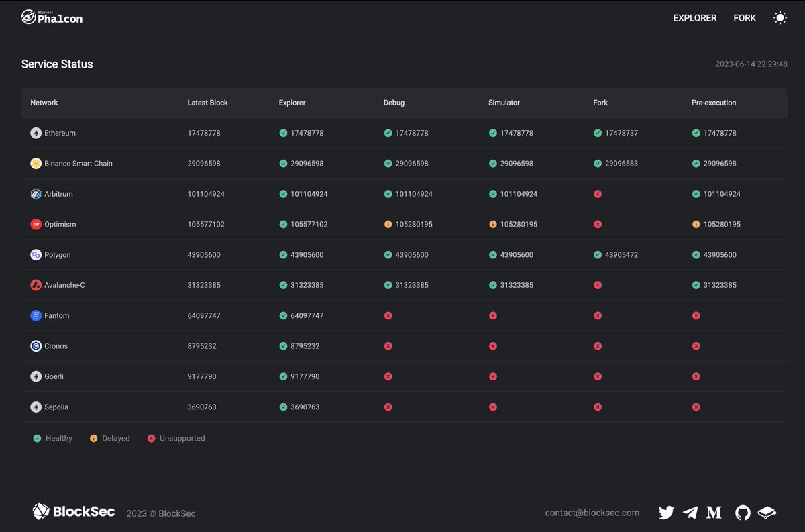Viewport: 805px width, 532px height.
Task: Click Optimism's delayed Debug status icon
Action: click(x=388, y=224)
